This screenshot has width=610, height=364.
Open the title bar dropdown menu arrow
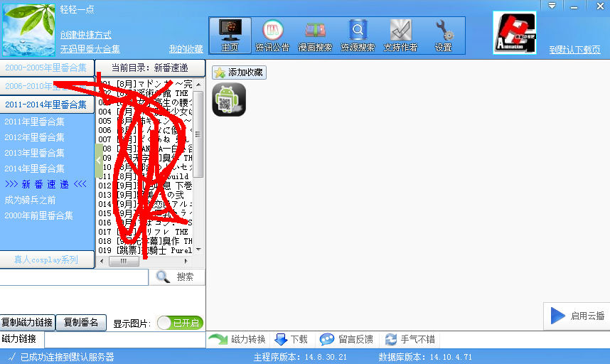point(552,5)
